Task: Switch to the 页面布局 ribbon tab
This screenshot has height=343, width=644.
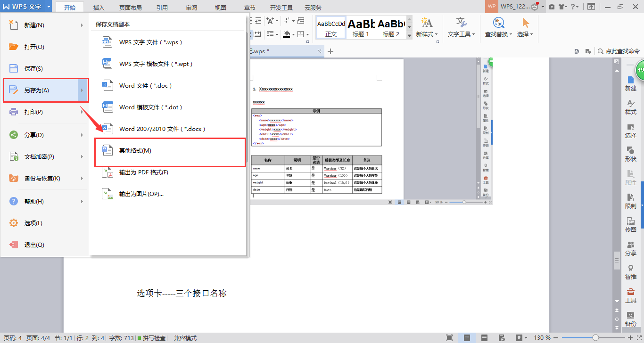Action: click(x=131, y=8)
